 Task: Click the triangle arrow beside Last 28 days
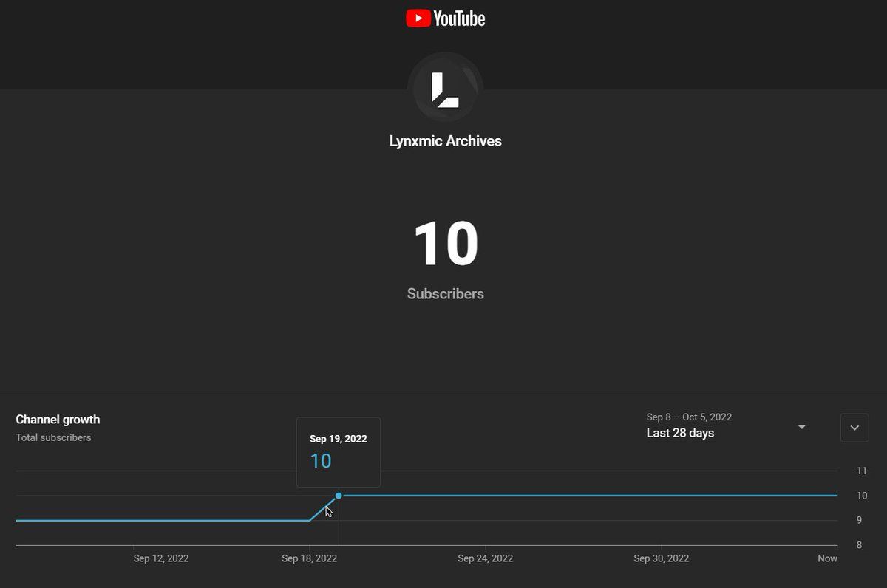pyautogui.click(x=801, y=427)
